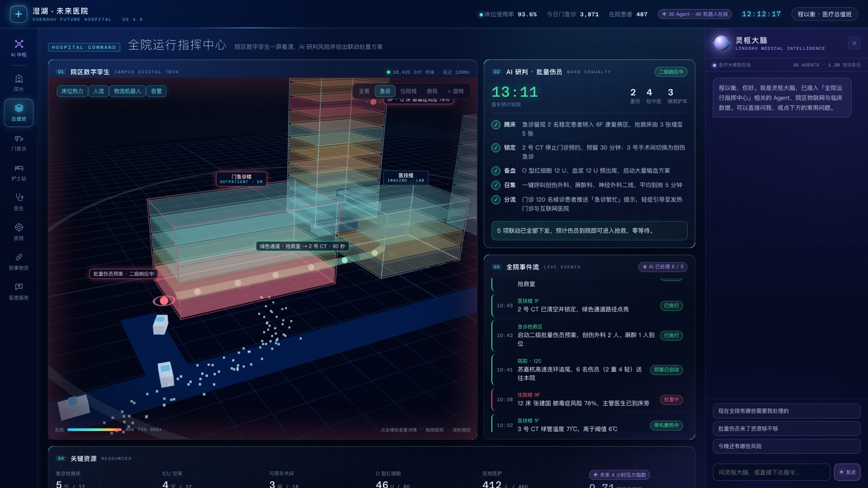Choose suggestion 批量伤员来了资源够不够
The width and height of the screenshot is (868, 488).
(787, 428)
